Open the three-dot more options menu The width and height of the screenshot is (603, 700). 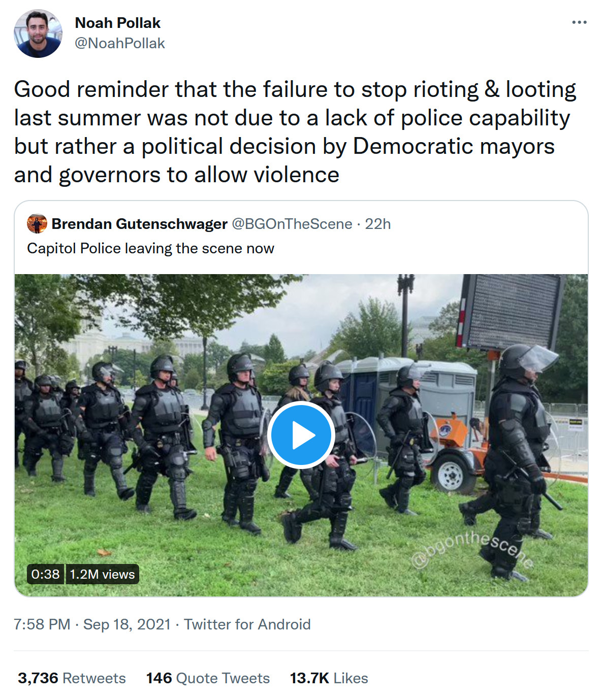click(579, 23)
